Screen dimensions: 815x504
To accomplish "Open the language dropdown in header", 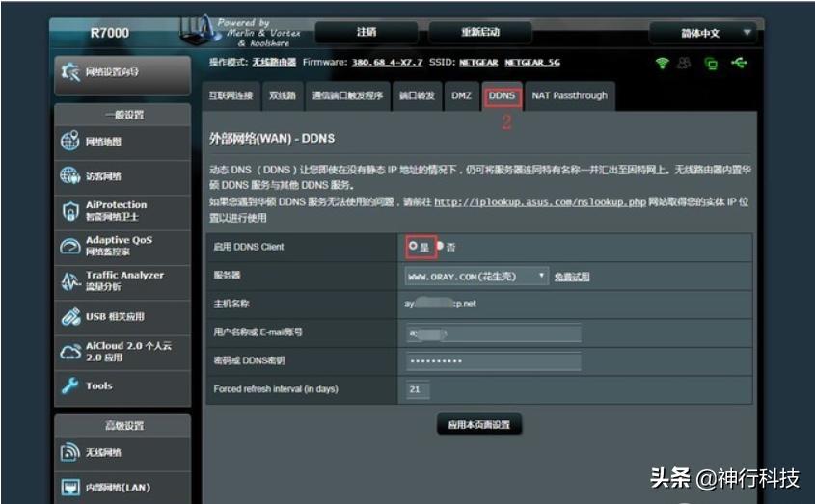I will (702, 33).
